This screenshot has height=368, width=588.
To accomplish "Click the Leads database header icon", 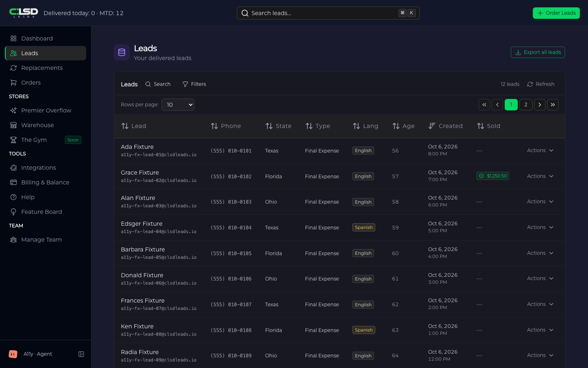I will [x=122, y=52].
